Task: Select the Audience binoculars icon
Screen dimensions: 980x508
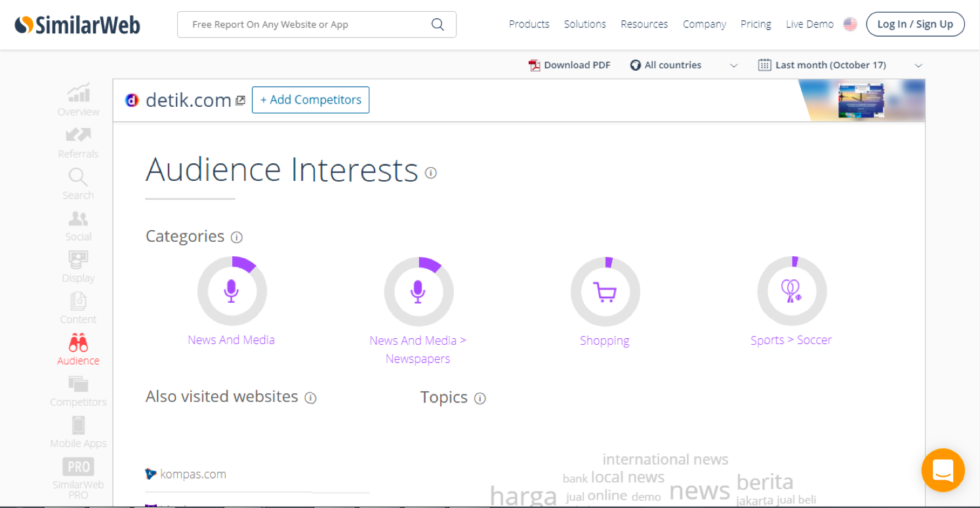Action: coord(78,342)
